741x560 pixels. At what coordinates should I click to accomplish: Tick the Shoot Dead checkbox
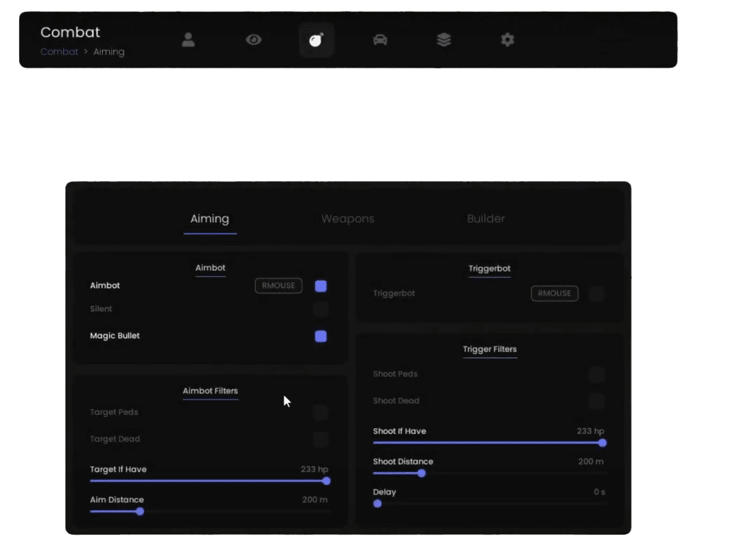(597, 401)
